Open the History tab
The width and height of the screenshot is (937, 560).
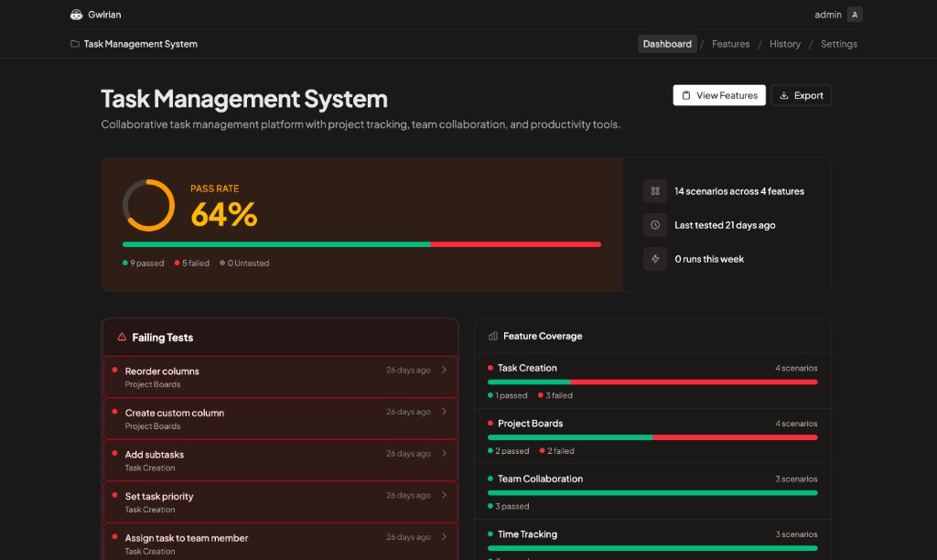[x=784, y=43]
